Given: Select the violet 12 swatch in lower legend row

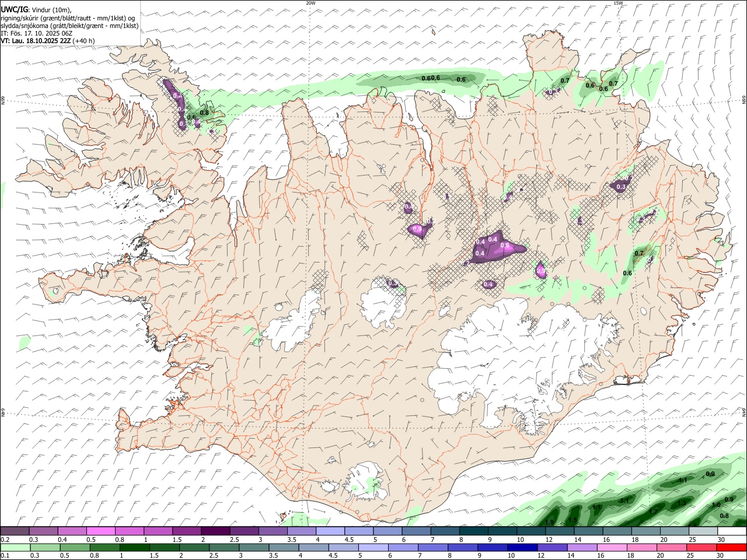Looking at the screenshot, I should [553, 547].
